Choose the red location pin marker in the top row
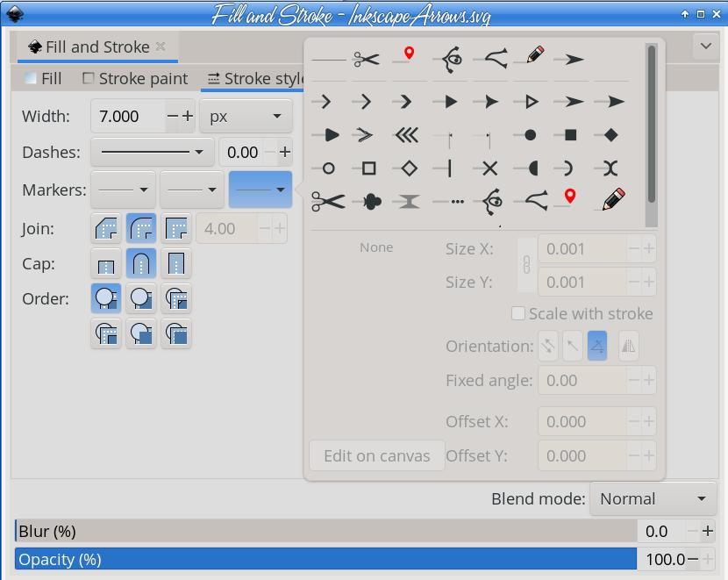Viewport: 728px width, 580px height. pyautogui.click(x=408, y=58)
